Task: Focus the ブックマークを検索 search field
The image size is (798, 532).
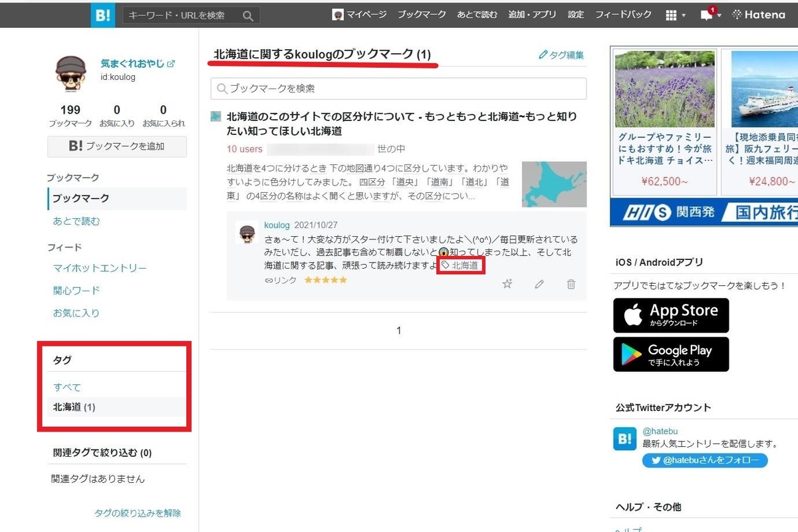Action: pos(398,88)
